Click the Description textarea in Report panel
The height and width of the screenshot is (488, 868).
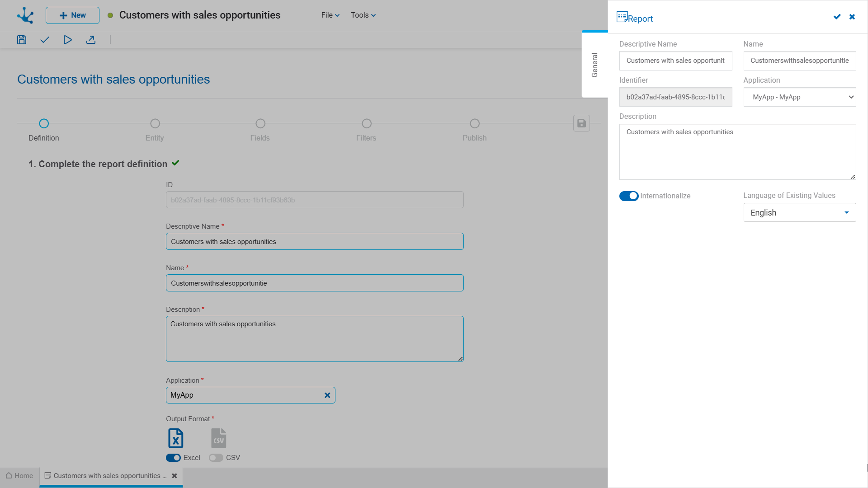(x=737, y=152)
